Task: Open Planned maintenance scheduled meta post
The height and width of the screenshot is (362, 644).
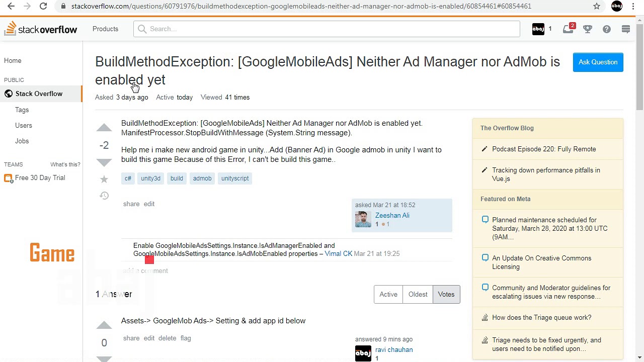Action: coord(550,228)
